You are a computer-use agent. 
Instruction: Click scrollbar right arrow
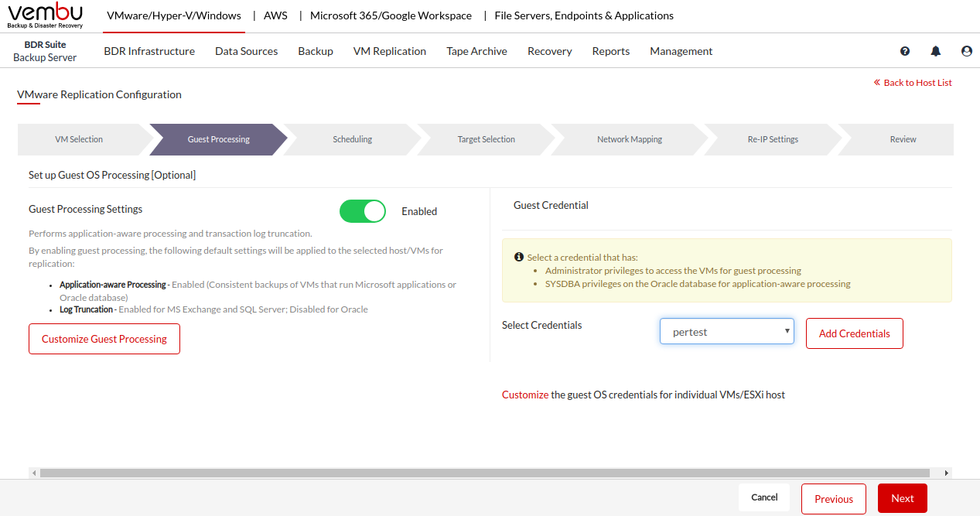click(947, 473)
